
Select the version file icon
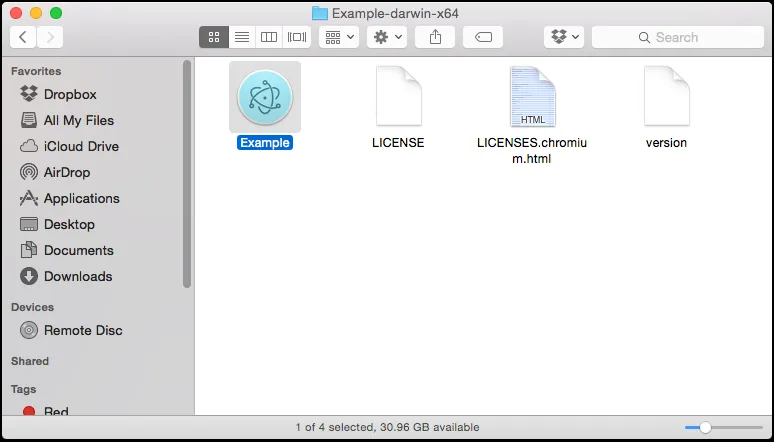[x=666, y=96]
